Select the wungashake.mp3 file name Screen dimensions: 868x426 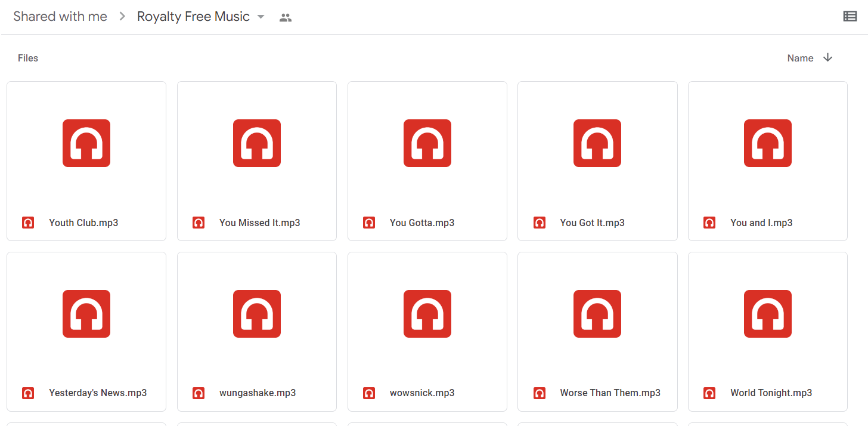258,393
